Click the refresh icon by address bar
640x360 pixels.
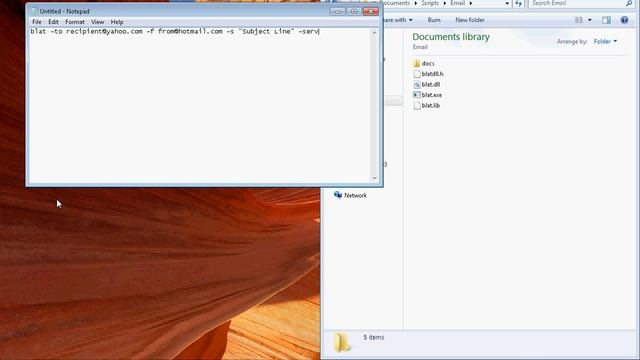coord(518,3)
